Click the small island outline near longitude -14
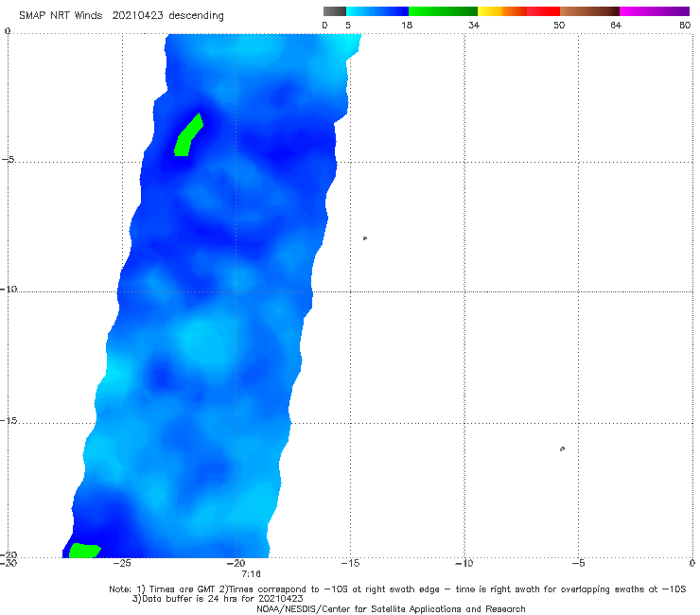700x615 pixels. coord(365,238)
